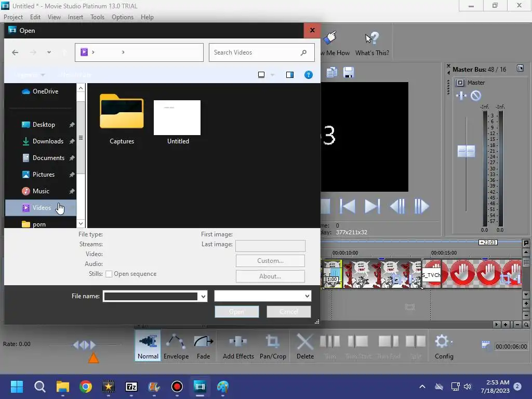This screenshot has width=532, height=399.
Task: Toggle the preview pane icon
Action: point(290,75)
